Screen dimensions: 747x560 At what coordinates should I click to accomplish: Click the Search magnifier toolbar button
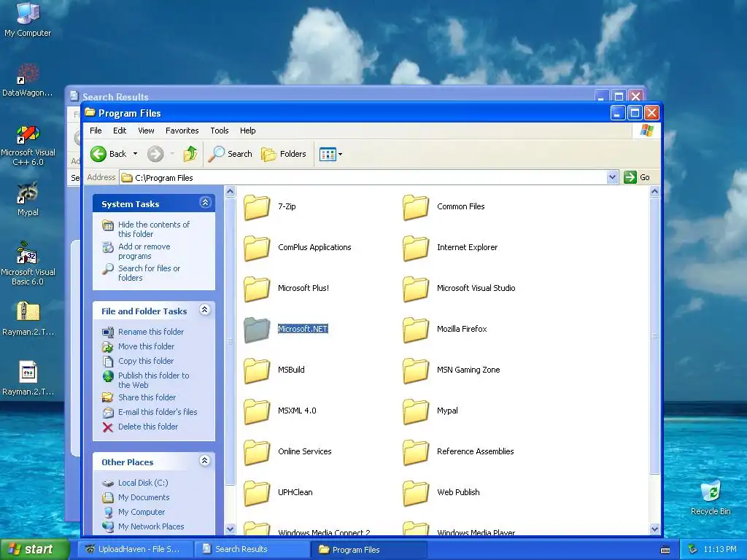click(231, 154)
